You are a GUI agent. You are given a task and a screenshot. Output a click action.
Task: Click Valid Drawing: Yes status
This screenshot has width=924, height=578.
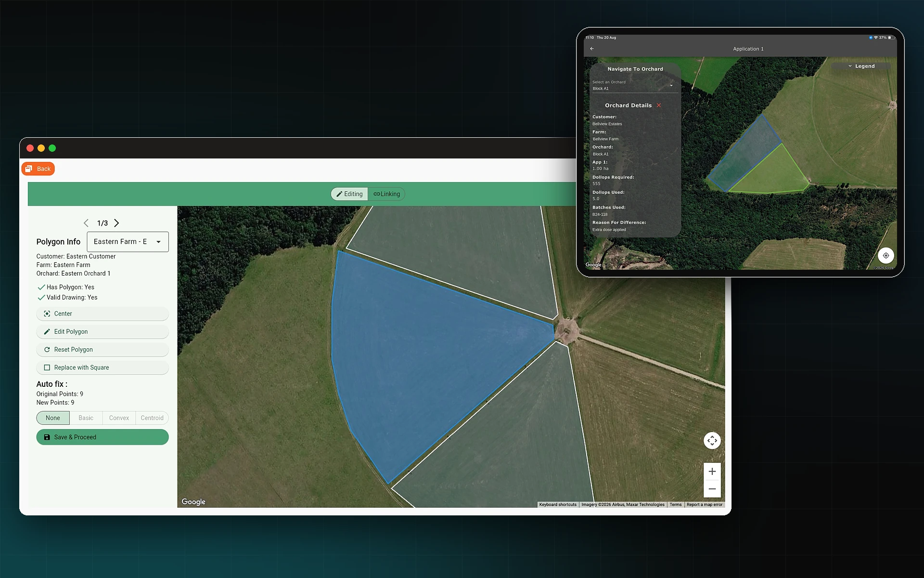coord(68,298)
